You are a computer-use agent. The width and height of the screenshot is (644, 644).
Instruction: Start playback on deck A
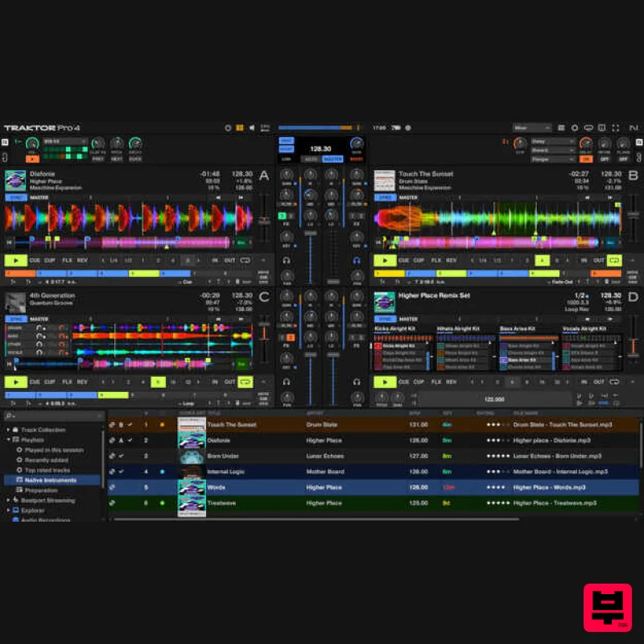coord(14,260)
